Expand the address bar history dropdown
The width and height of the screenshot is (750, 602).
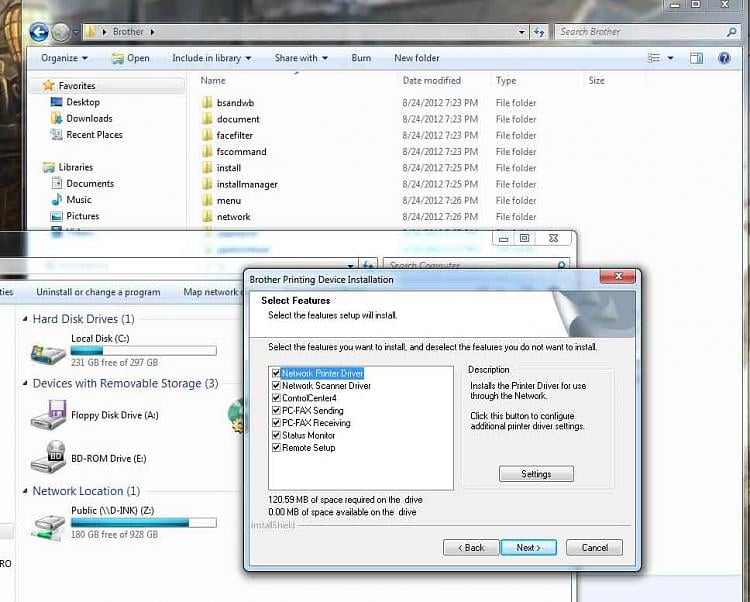click(522, 32)
